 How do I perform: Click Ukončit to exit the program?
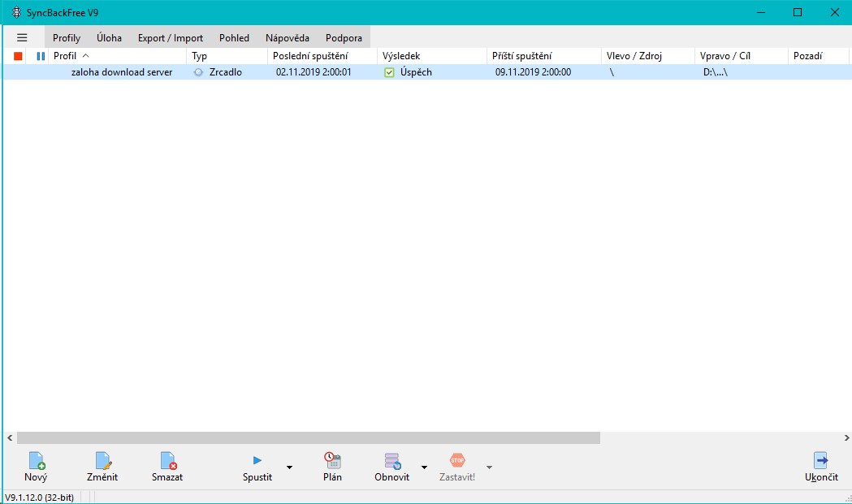point(821,467)
